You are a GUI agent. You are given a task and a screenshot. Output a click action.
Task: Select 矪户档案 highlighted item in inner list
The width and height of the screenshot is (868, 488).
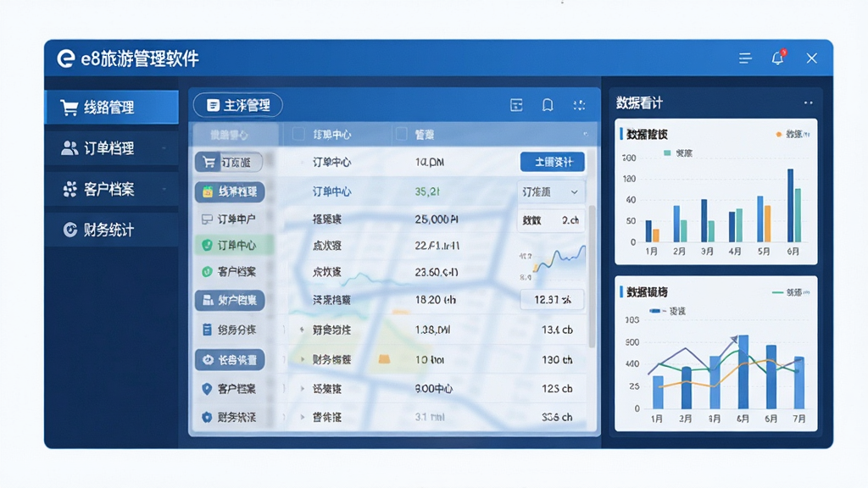[x=230, y=300]
